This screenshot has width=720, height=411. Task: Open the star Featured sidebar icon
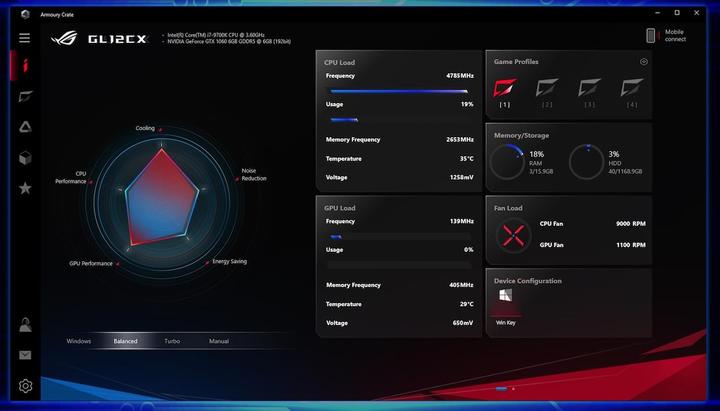pos(25,188)
